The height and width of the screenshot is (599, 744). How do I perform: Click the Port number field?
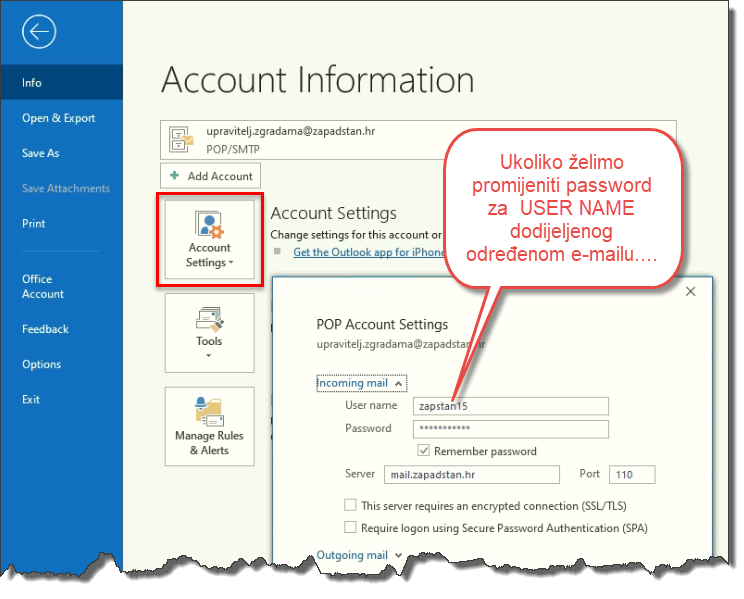[631, 474]
